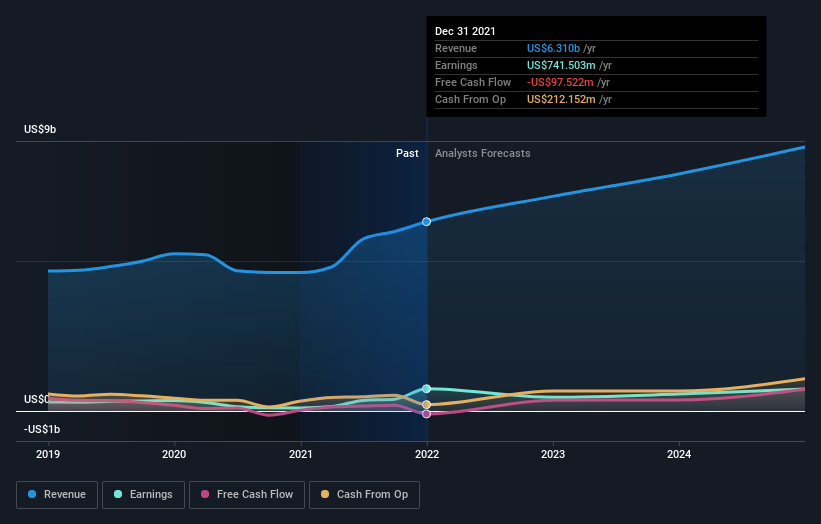Click the pink Free Cash Flow point at 2022
Image resolution: width=821 pixels, height=524 pixels.
pos(427,414)
